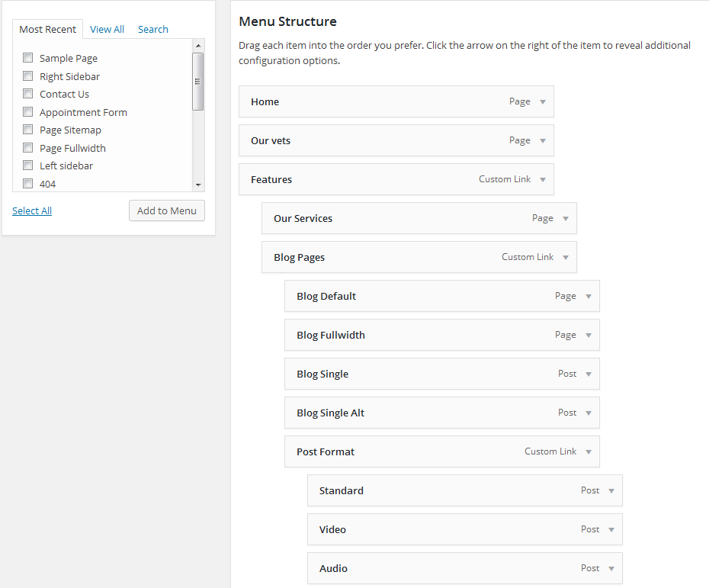709x588 pixels.
Task: Click the Add to Menu button
Action: pyautogui.click(x=167, y=210)
